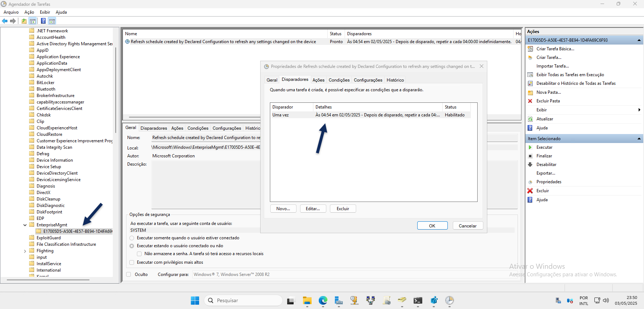Click the Nova Pasta folder icon
This screenshot has height=309, width=644.
point(530,92)
